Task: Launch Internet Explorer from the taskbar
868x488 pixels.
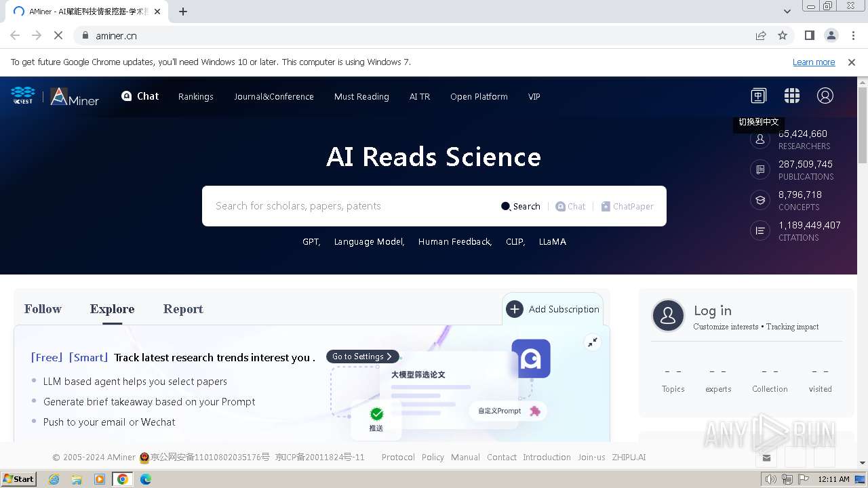Action: (54, 479)
